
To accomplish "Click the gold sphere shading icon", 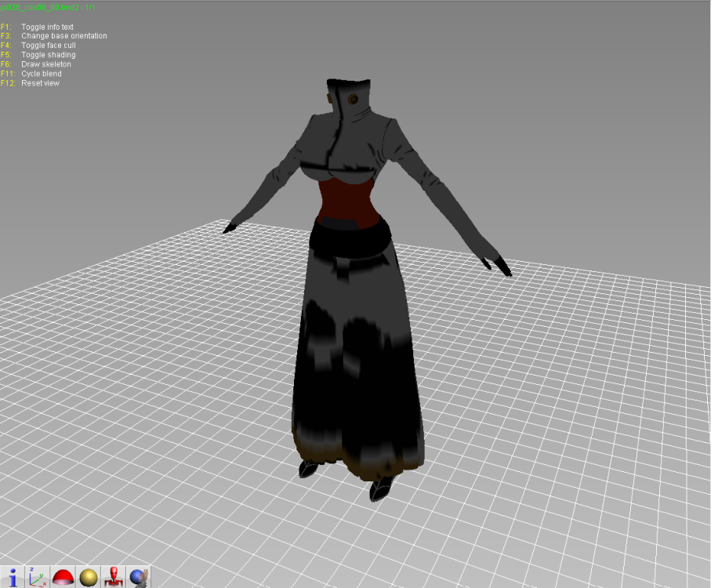I will click(88, 576).
